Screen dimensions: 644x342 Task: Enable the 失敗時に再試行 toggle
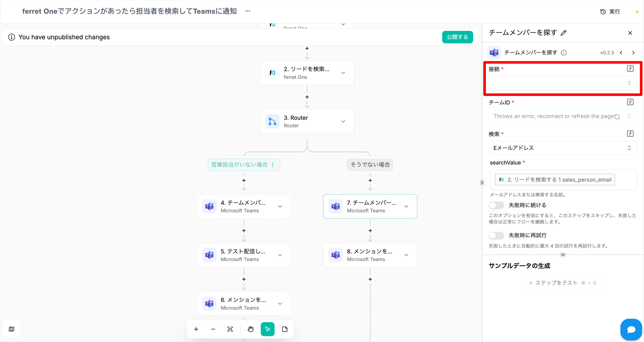[496, 235]
